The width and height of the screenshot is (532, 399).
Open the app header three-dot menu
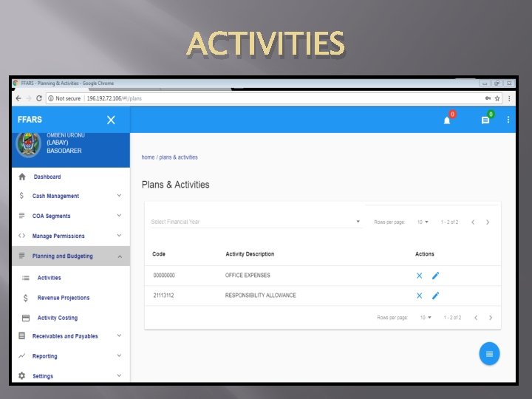click(508, 120)
